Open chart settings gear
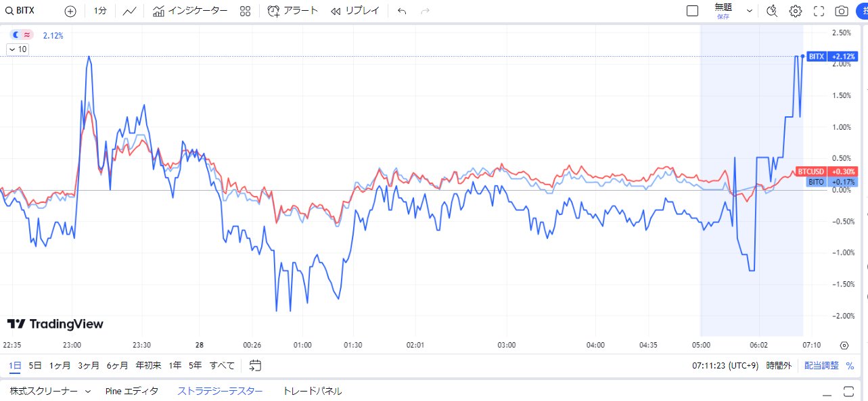Viewport: 868px width, 401px height. tap(796, 11)
